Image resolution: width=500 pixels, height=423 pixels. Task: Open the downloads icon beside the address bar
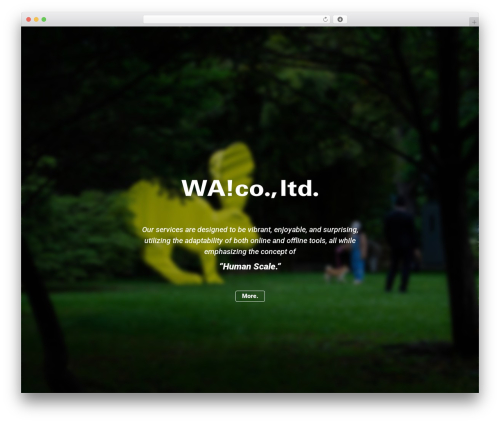tap(340, 19)
